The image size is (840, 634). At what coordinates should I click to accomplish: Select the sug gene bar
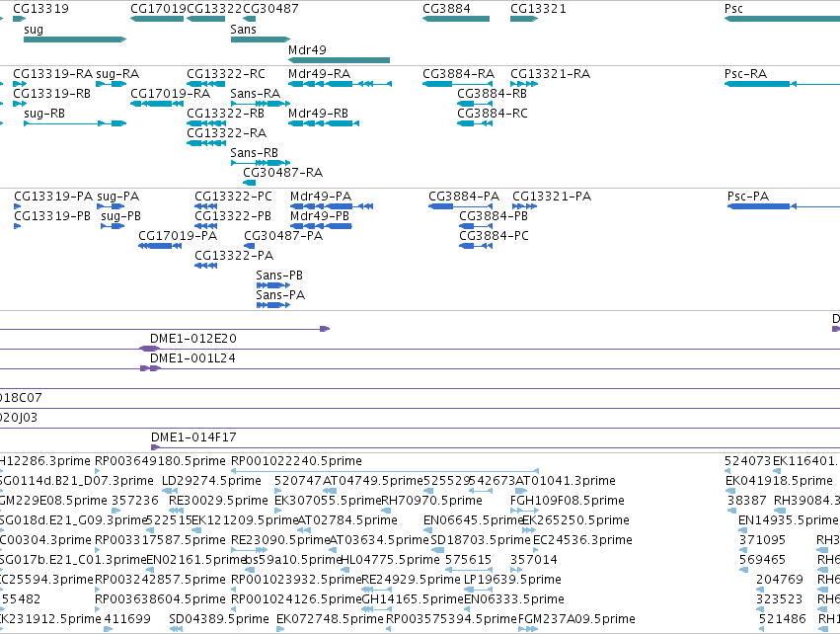75,40
